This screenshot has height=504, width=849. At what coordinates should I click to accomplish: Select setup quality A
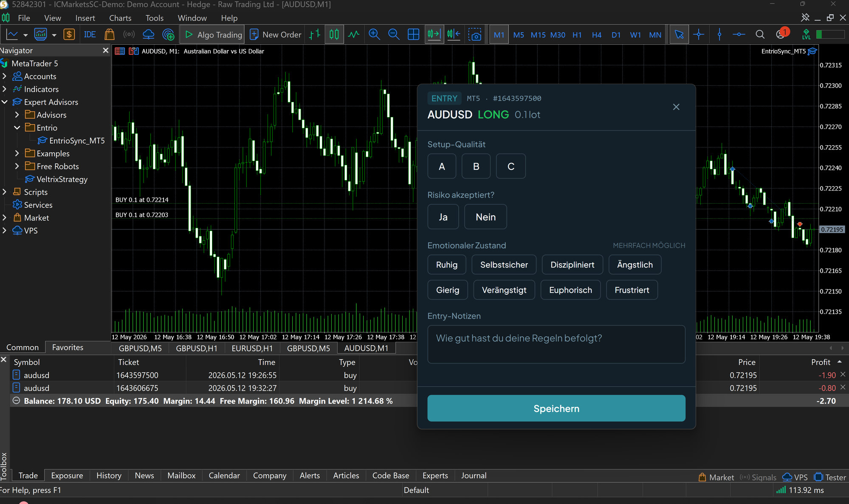point(442,166)
